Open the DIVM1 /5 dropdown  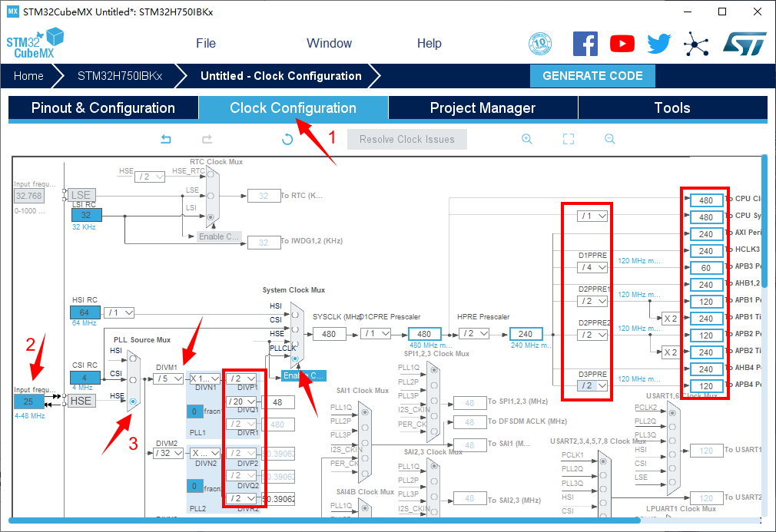click(167, 378)
